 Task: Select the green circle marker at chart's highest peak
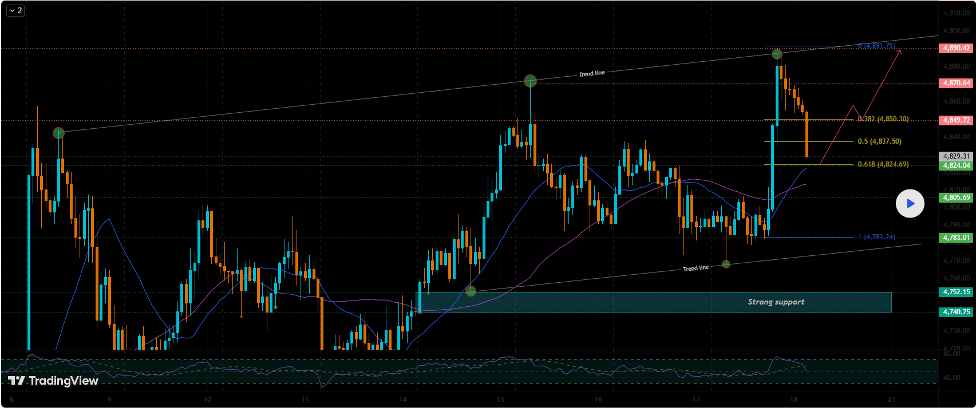click(x=777, y=54)
